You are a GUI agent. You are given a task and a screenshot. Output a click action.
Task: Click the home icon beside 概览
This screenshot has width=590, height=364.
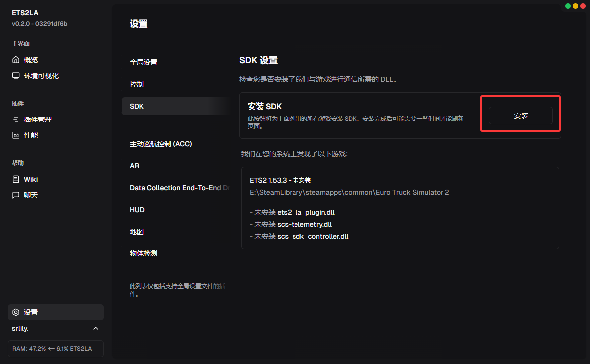[16, 60]
